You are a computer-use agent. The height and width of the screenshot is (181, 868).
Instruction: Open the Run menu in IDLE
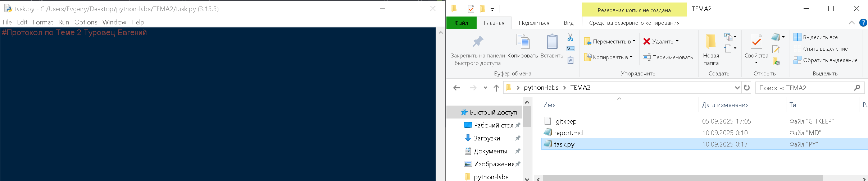point(64,22)
